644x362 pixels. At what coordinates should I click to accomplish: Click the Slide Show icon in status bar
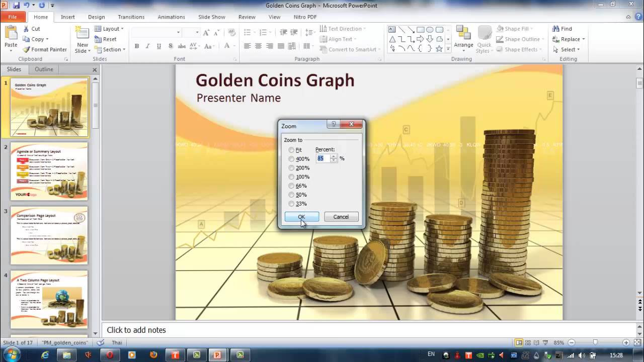pyautogui.click(x=545, y=342)
